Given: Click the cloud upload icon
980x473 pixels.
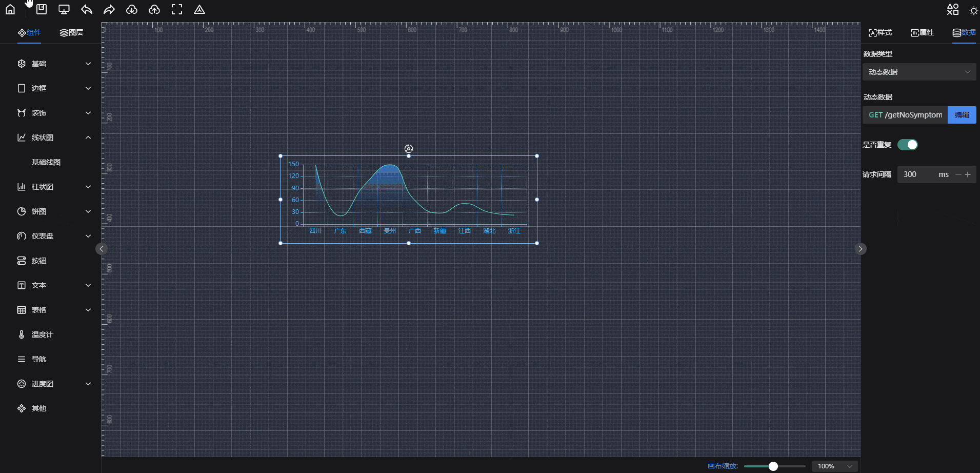Looking at the screenshot, I should 154,9.
